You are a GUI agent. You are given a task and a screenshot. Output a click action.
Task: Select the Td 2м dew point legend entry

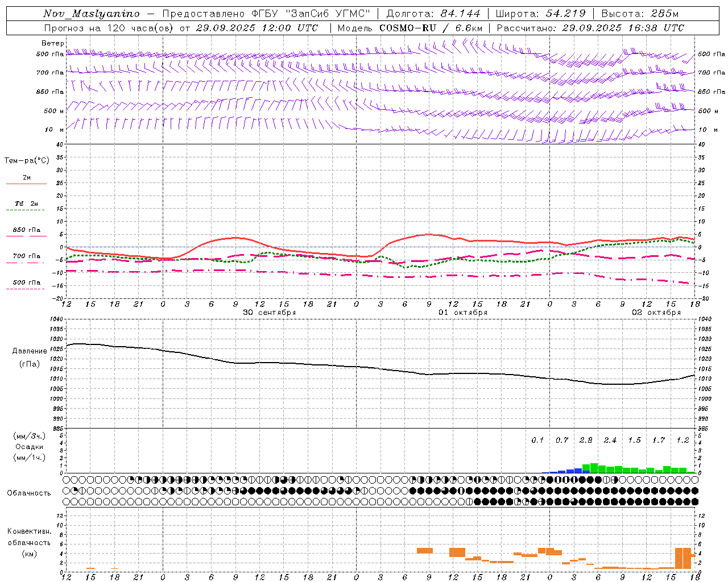point(26,203)
